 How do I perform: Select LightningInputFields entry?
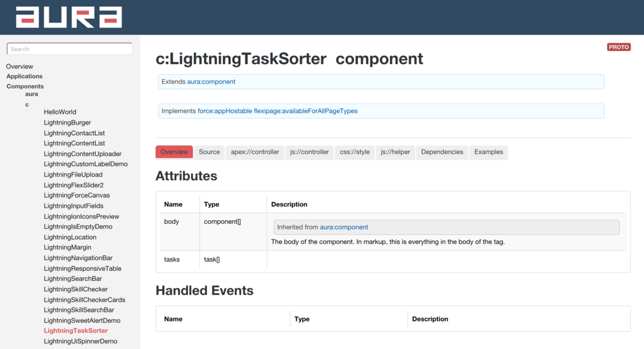tap(74, 206)
